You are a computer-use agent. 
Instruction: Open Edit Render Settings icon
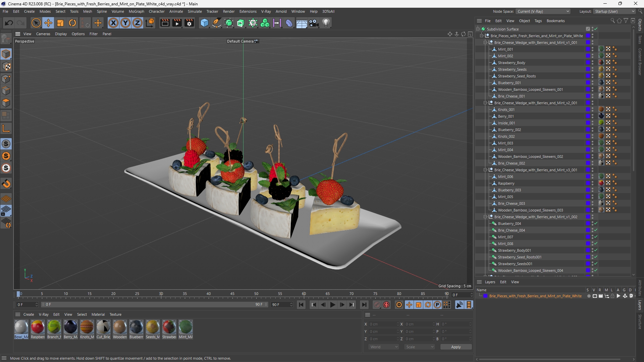click(189, 23)
